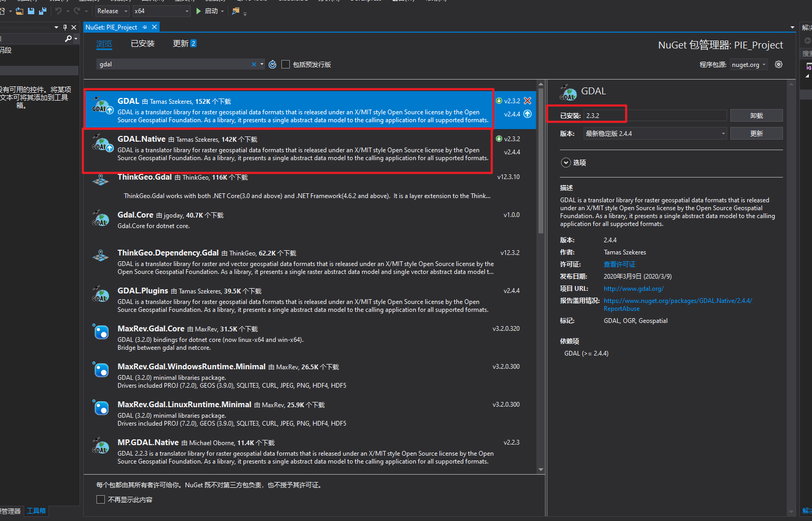This screenshot has height=521, width=812.
Task: Expand the 版本 dropdown showing 最新稳定版 2.4.4
Action: pyautogui.click(x=721, y=133)
